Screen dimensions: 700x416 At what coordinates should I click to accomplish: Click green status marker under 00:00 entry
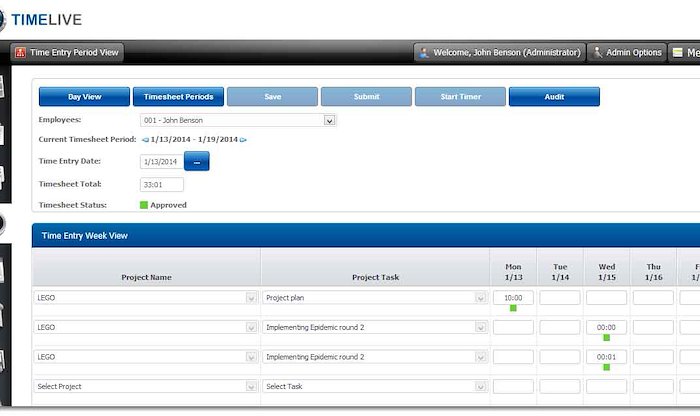[606, 337]
